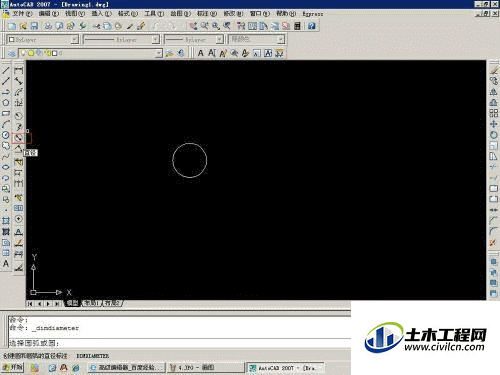Expand the lineweight ByLayer dropdown

tap(219, 39)
